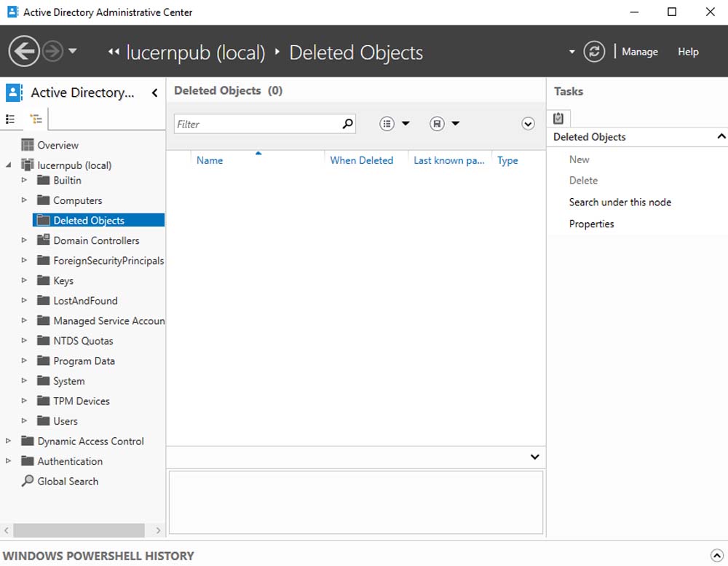Click the Tasks clipboard icon tab
This screenshot has height=566, width=728.
coord(558,118)
